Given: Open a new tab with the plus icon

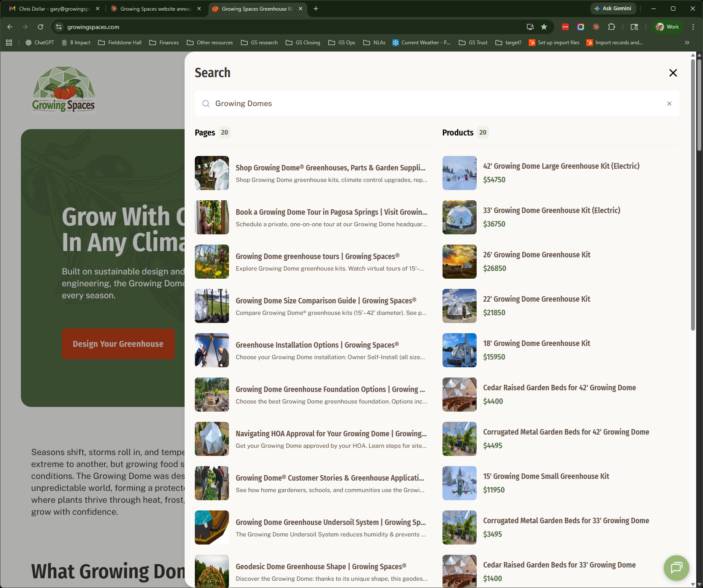Looking at the screenshot, I should coord(316,9).
